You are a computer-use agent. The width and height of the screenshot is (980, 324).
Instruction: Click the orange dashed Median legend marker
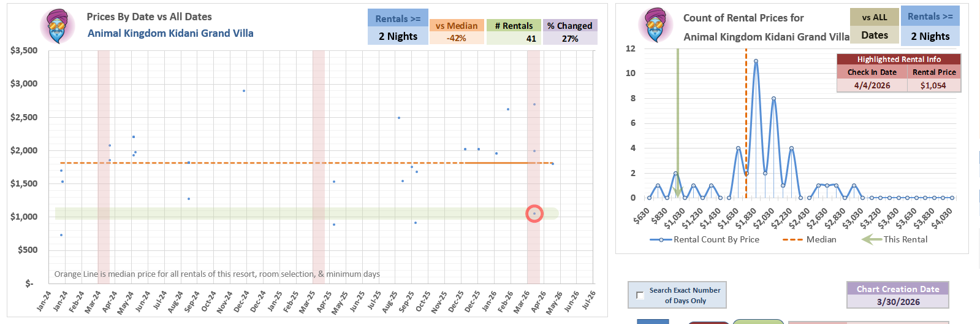tap(792, 239)
